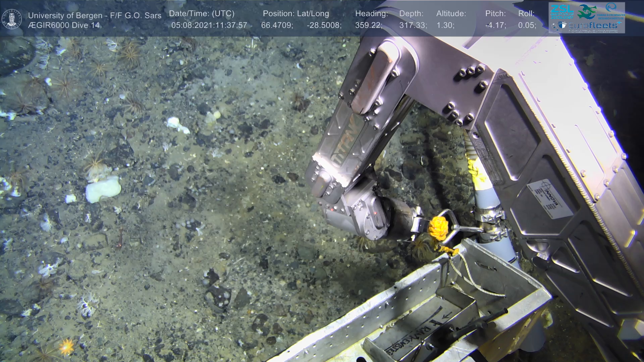Click the Heading value 359.22
The height and width of the screenshot is (362, 644).
click(368, 25)
